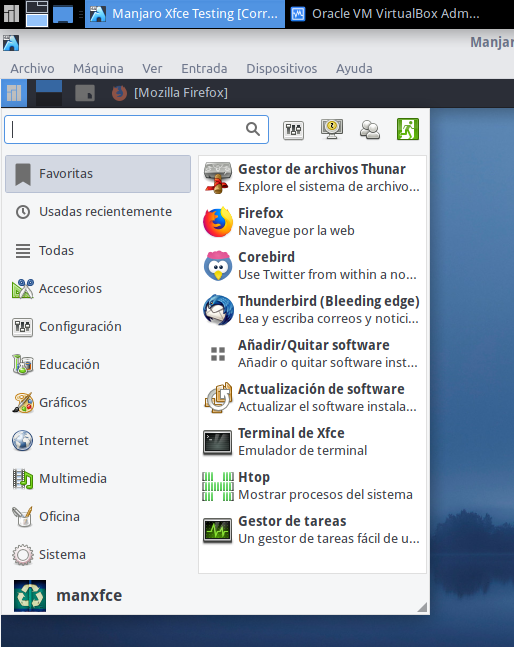Click the host workspace switcher icon
Viewport: 514px width, 647px height.
(x=37, y=14)
